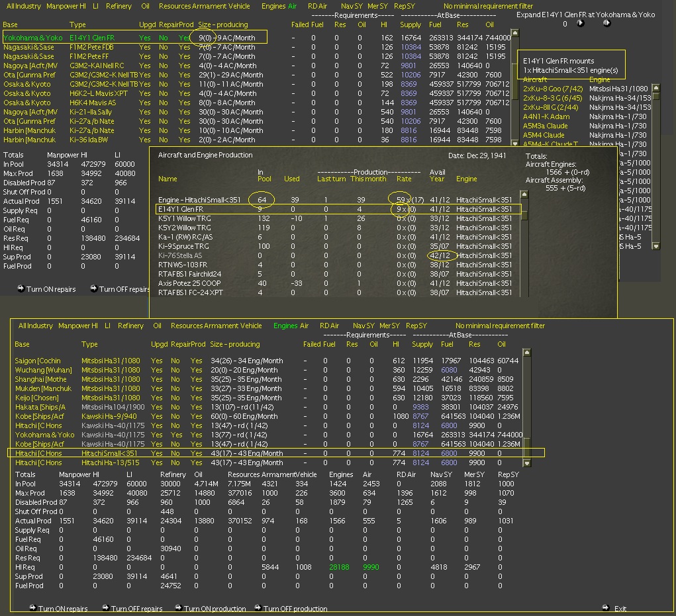Select Armament filter in upper industry screen

[209, 6]
